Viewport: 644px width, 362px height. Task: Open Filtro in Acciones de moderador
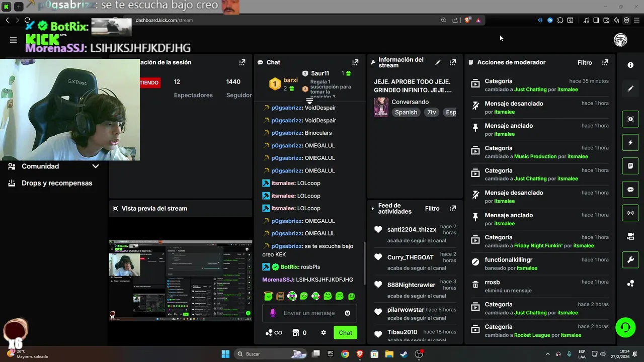coord(585,62)
